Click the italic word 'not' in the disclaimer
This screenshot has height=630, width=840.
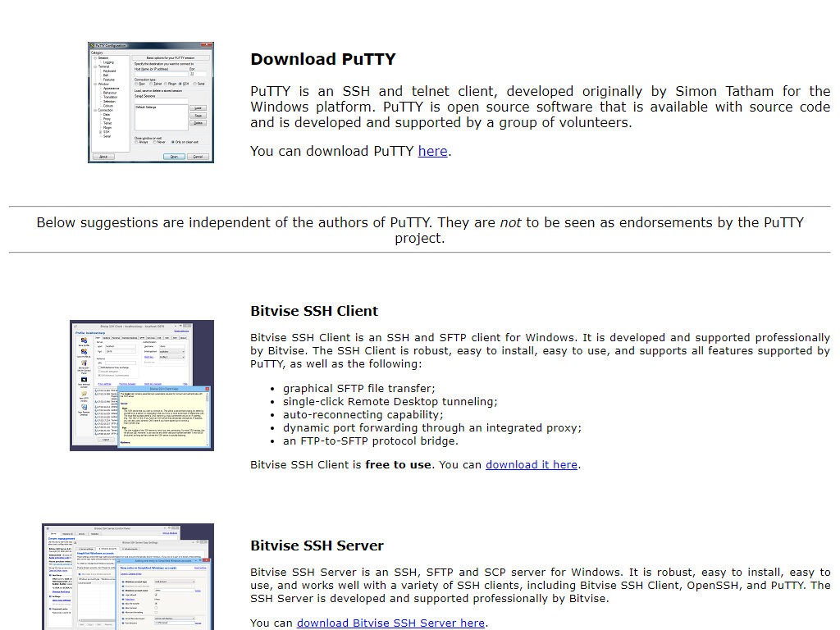coord(510,223)
